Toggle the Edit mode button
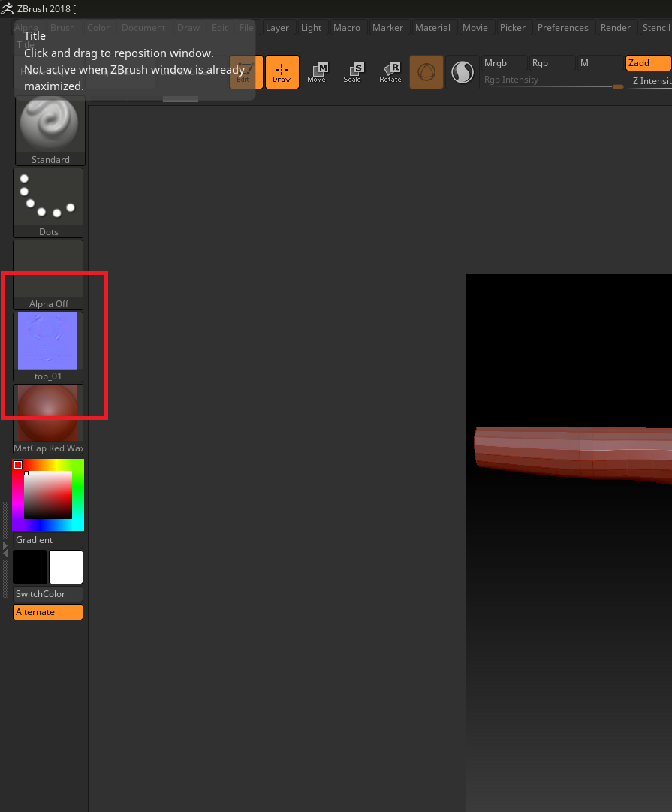The width and height of the screenshot is (672, 812). (x=246, y=72)
